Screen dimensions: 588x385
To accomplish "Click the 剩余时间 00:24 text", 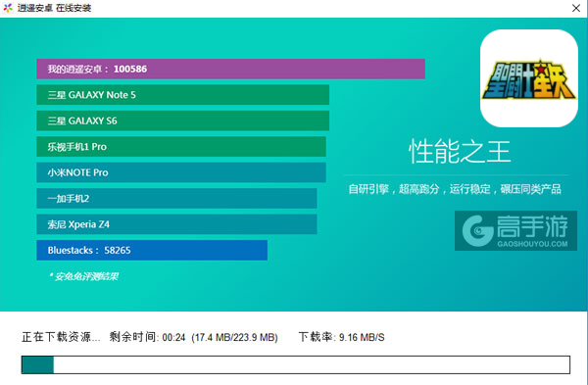I will 147,337.
